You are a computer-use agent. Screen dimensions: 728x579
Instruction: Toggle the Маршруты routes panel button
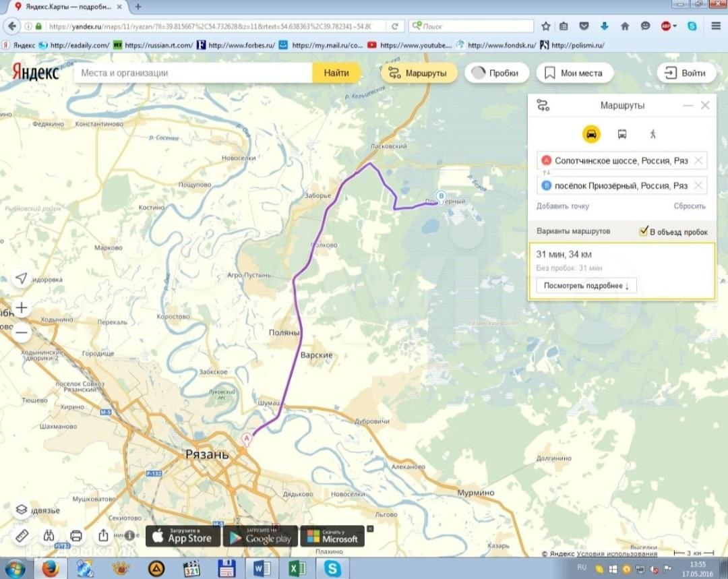click(419, 73)
